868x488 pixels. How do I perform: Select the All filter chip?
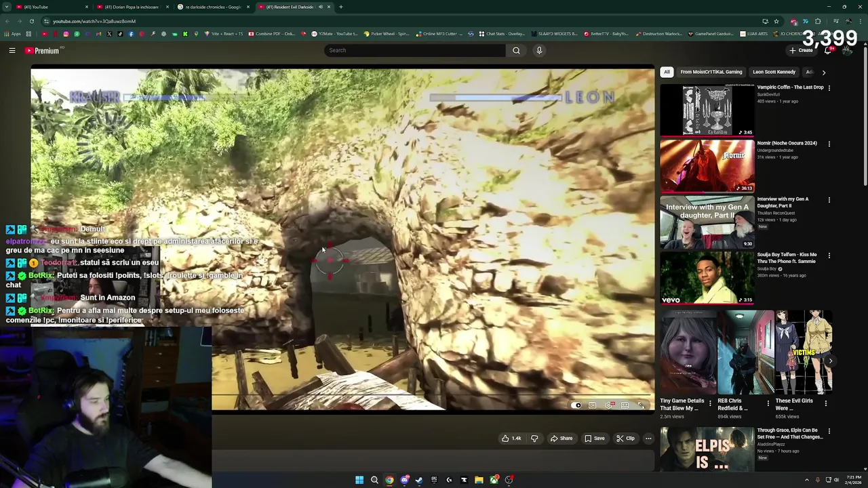coord(667,72)
